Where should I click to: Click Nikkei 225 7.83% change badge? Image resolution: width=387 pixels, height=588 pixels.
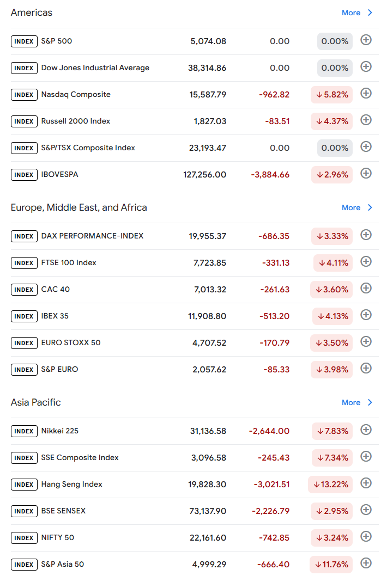332,431
